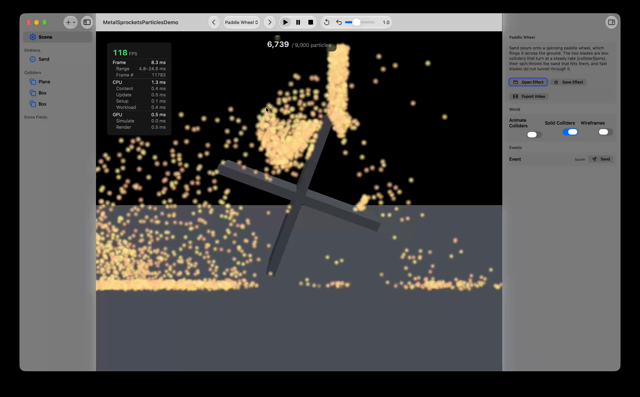Adjust the playback speed slider
Viewport: 640px width, 397px height.
(x=360, y=22)
